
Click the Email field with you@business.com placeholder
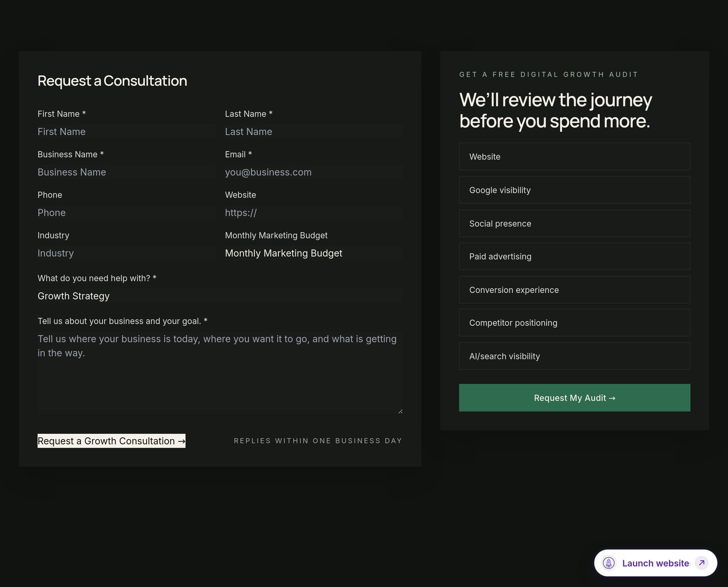[x=313, y=172]
